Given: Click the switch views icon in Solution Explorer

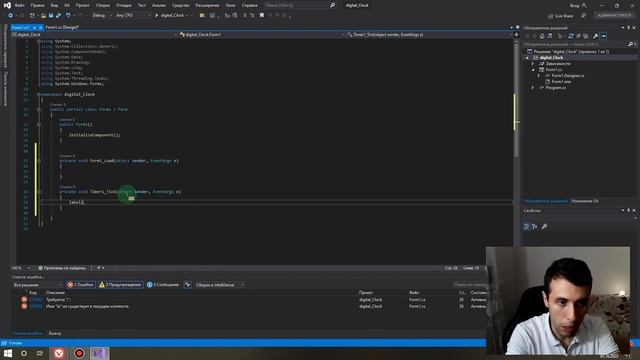Looking at the screenshot, I should click(x=550, y=36).
